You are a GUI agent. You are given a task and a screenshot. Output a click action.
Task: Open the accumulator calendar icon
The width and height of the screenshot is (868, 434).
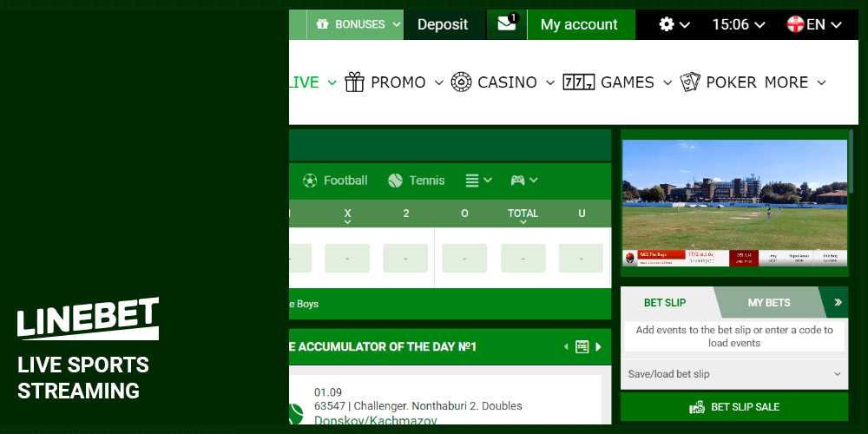tap(582, 347)
